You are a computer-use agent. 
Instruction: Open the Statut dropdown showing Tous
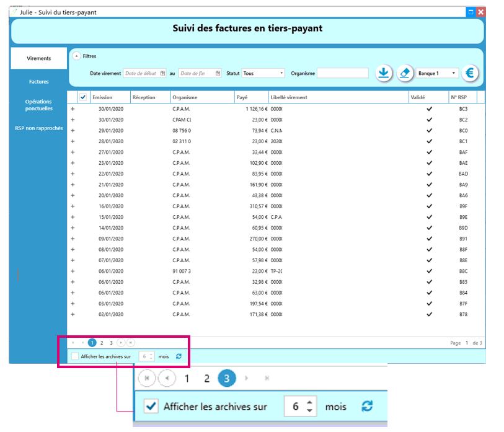[x=263, y=73]
